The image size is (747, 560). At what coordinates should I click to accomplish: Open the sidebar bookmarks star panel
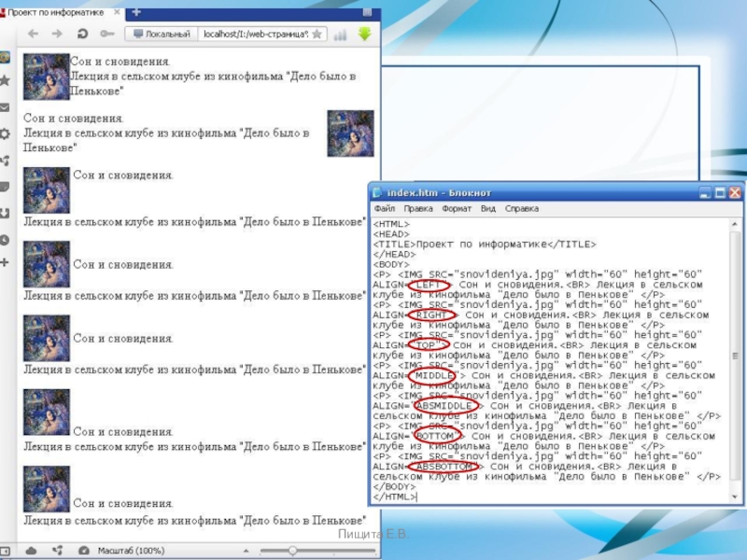pos(6,81)
